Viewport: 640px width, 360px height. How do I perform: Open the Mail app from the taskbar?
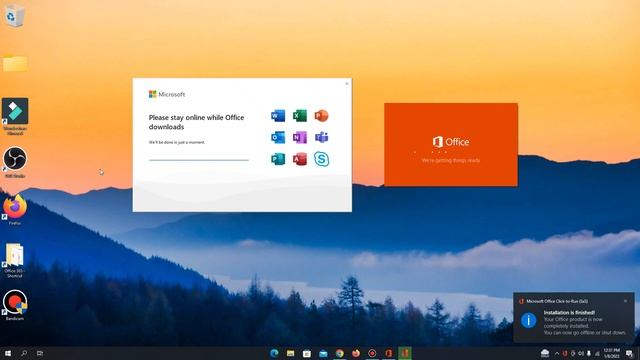coord(323,353)
